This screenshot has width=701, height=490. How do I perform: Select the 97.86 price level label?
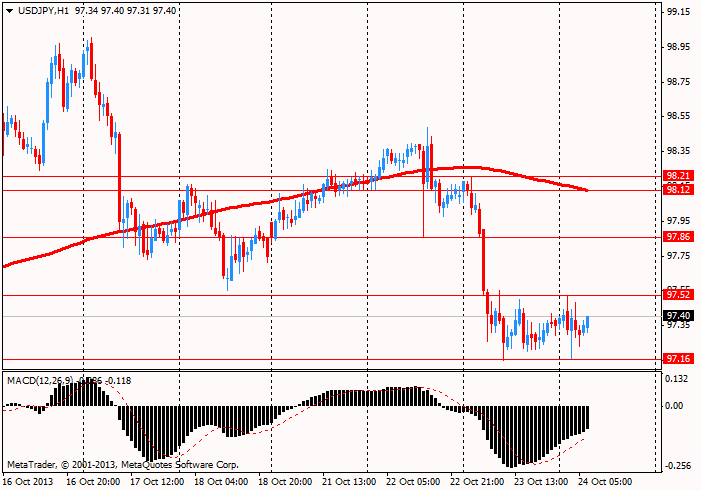678,237
